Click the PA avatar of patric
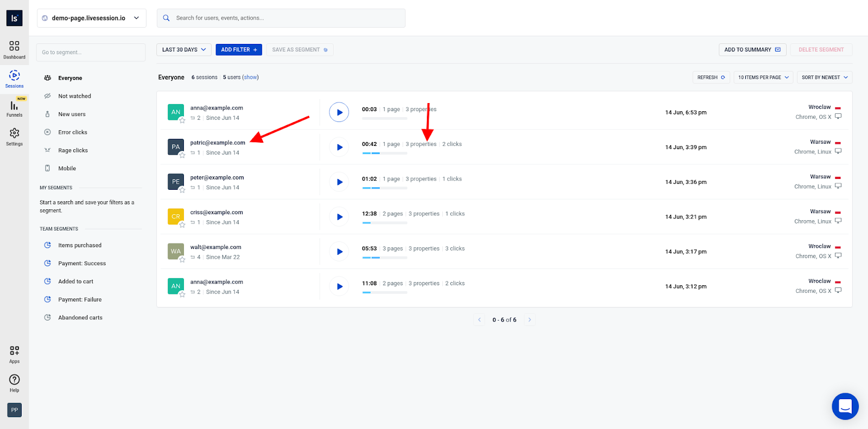Screen dimensions: 868x429 click(x=176, y=147)
